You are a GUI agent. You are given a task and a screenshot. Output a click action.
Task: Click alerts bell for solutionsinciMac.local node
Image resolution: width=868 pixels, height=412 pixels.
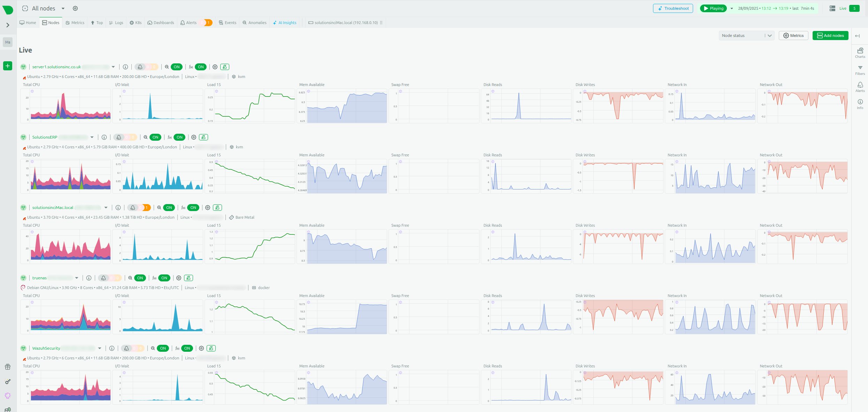pyautogui.click(x=133, y=208)
